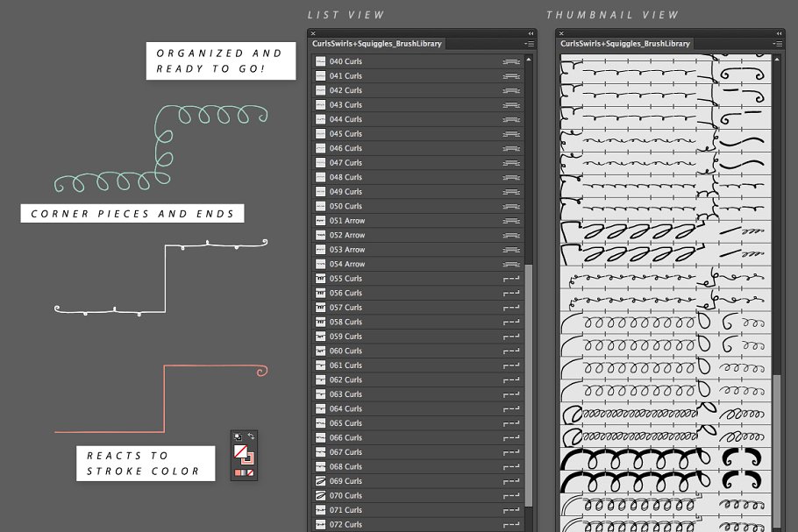The height and width of the screenshot is (532, 798).
Task: Click pattern brush icon on 060 Curls row
Action: [512, 351]
